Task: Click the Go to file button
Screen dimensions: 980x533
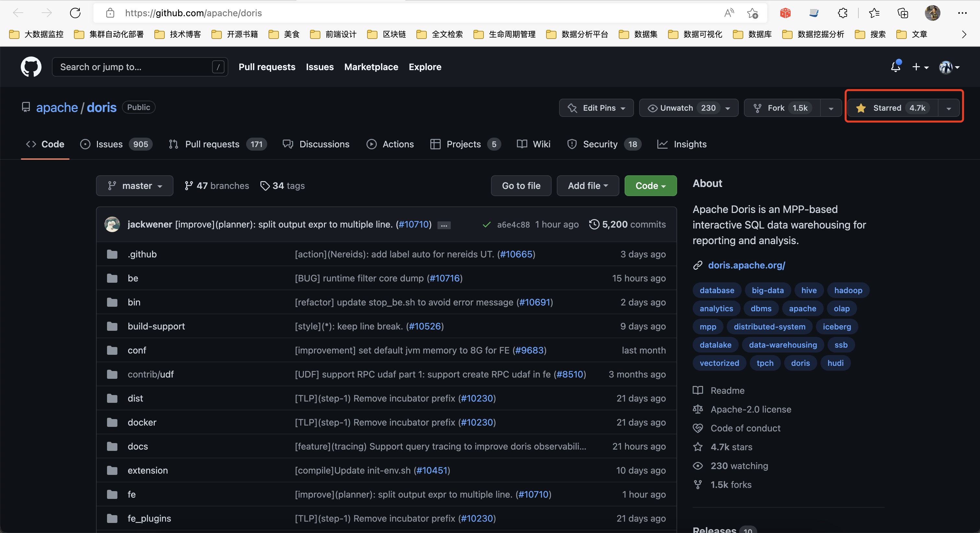Action: pos(520,186)
